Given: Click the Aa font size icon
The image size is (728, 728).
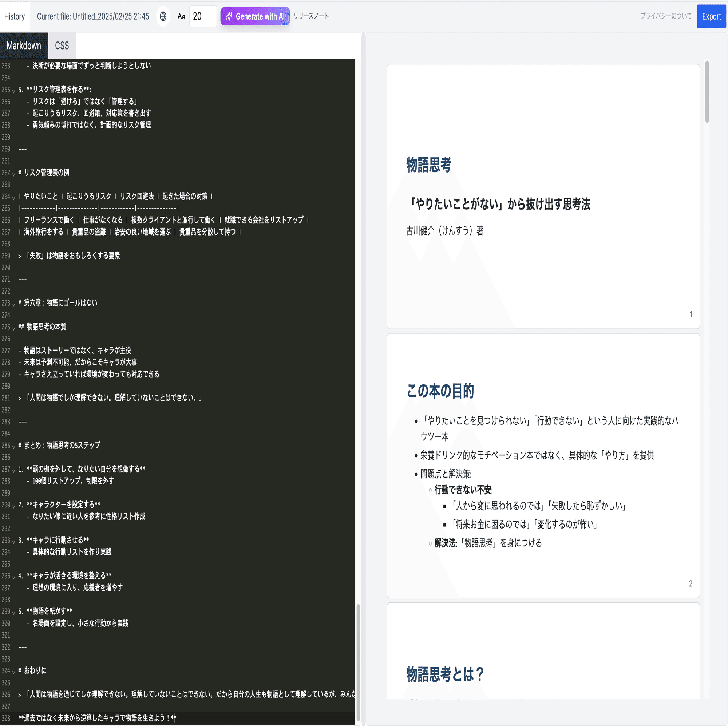Looking at the screenshot, I should (181, 17).
